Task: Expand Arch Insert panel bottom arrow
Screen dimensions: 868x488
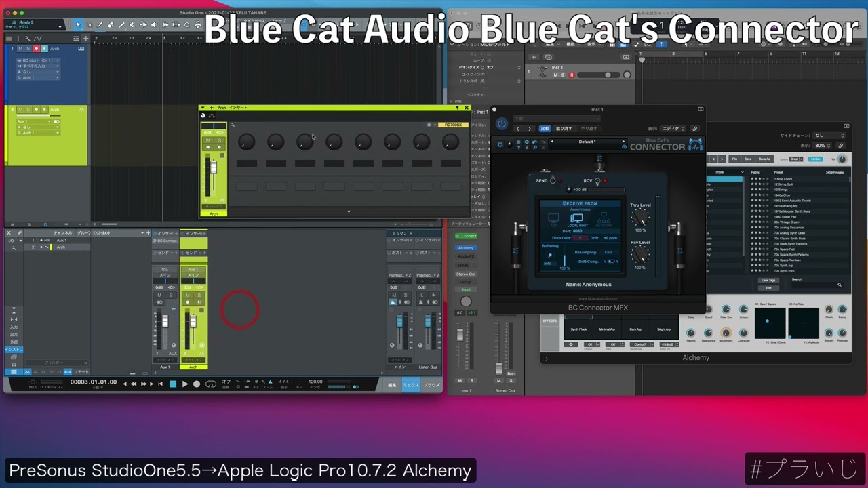Action: click(349, 211)
